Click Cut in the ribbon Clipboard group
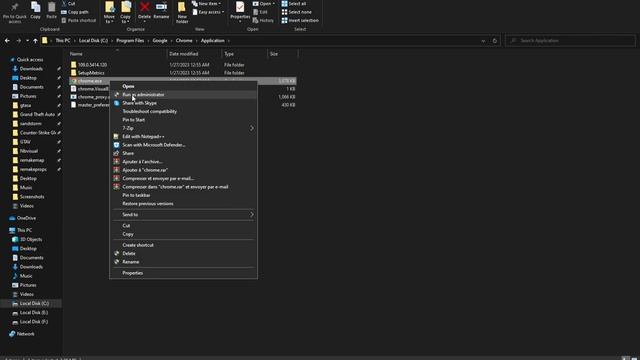640x360 pixels. (x=68, y=4)
